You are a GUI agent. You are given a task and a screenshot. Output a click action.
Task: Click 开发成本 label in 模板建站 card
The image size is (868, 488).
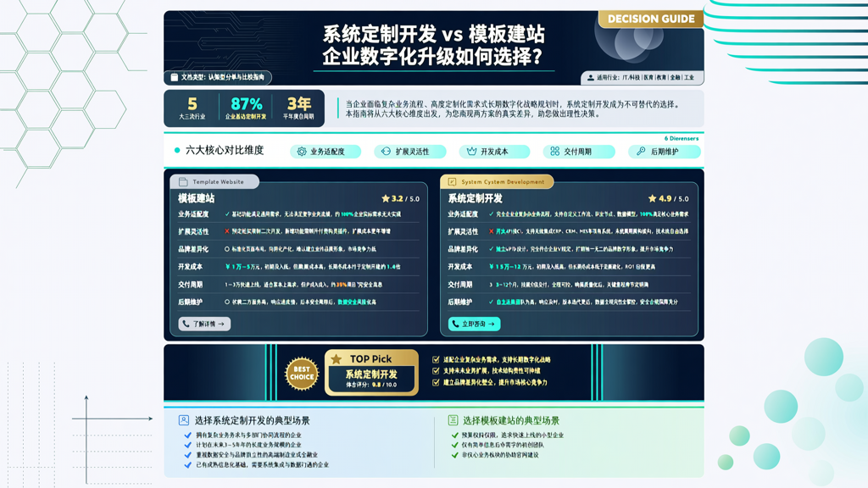coord(191,267)
